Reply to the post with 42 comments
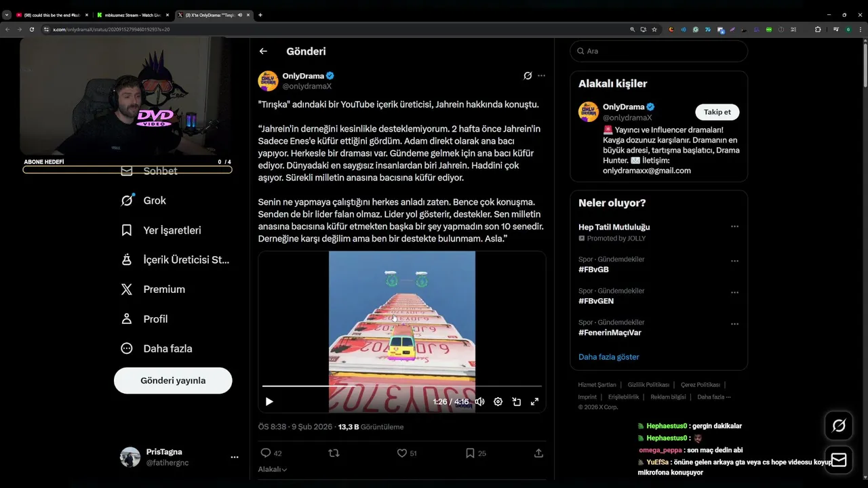 coord(271,453)
